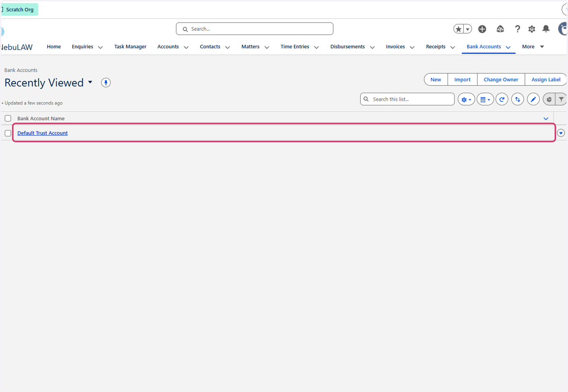This screenshot has width=568, height=392.
Task: Focus the global Search box
Action: click(255, 29)
